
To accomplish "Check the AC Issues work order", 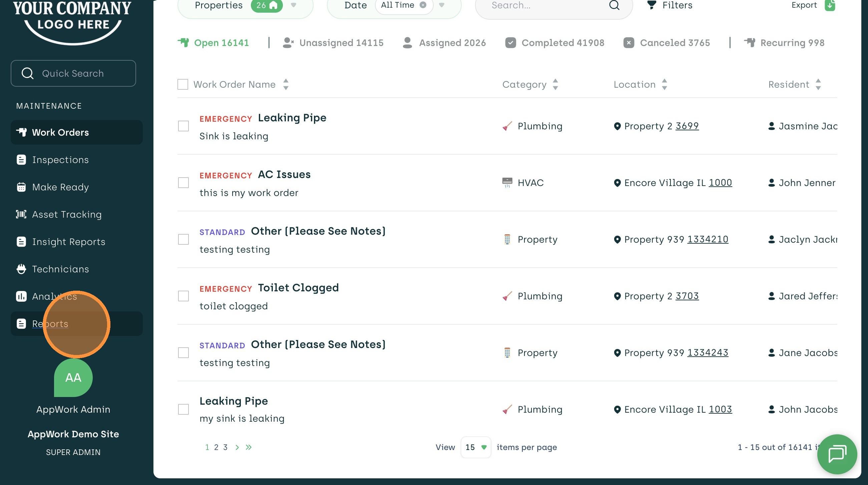I will point(183,183).
